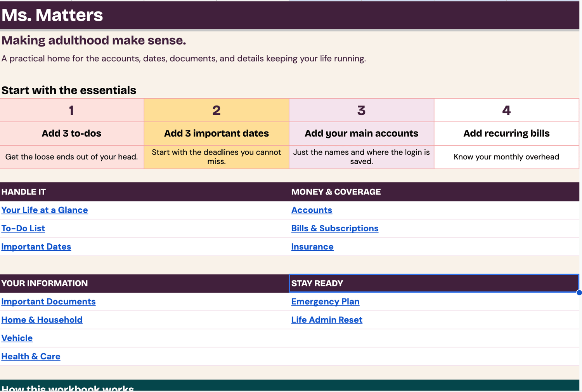Open the Vehicle link
Screen dimensions: 582x392
click(17, 338)
